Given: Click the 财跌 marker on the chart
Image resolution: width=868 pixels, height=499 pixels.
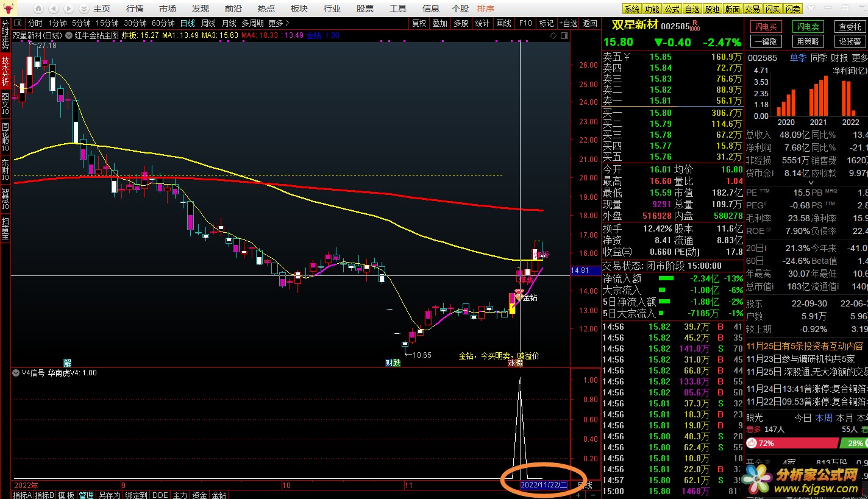Looking at the screenshot, I should pyautogui.click(x=393, y=363).
